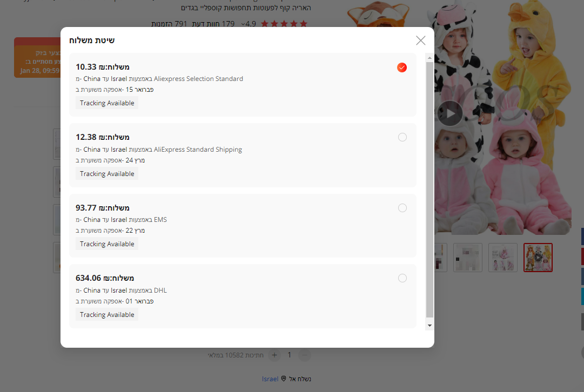Open the 4.9 rating dropdown
Viewport: 584px width, 392px height.
tap(249, 24)
